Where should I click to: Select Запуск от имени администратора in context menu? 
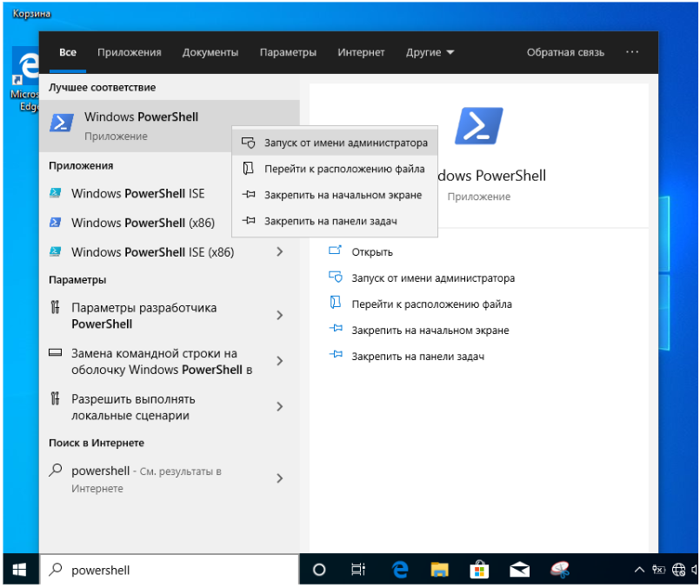(345, 143)
